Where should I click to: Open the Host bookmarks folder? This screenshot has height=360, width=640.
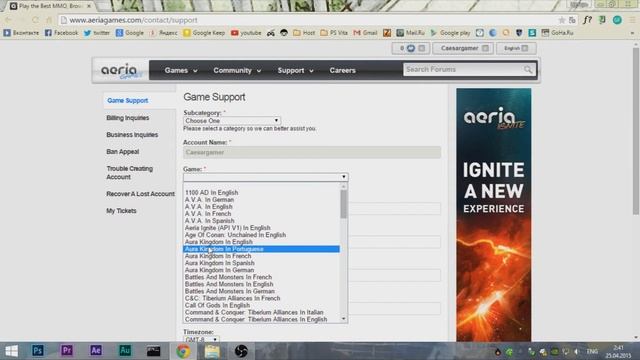click(x=304, y=33)
